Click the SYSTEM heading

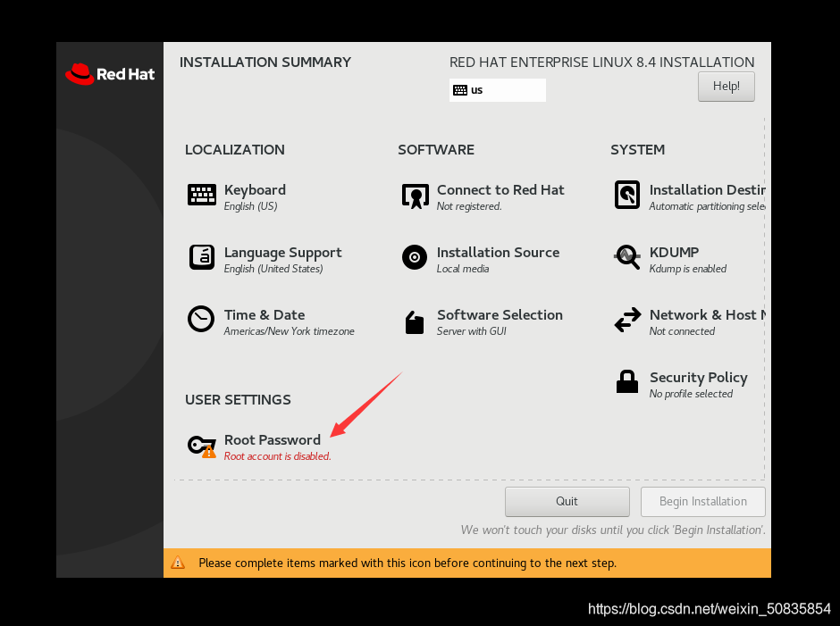(x=637, y=150)
